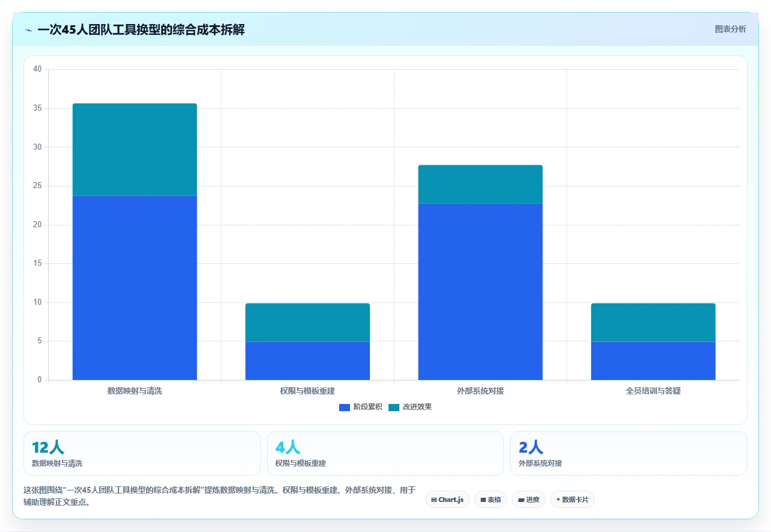
Task: Click the y-axis value 40
Action: click(x=37, y=69)
